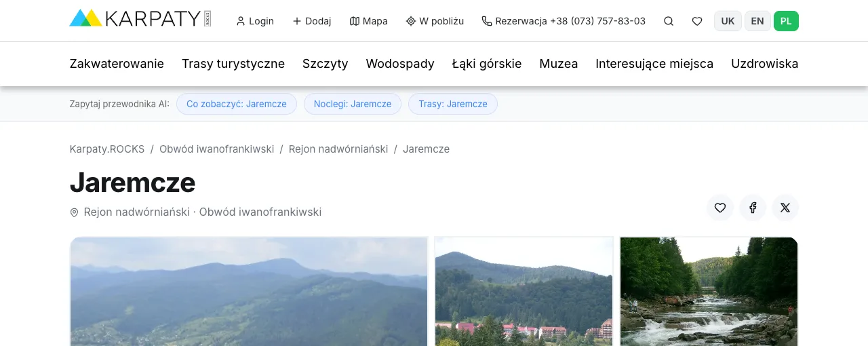Select the PL language button
The width and height of the screenshot is (868, 346).
(786, 21)
